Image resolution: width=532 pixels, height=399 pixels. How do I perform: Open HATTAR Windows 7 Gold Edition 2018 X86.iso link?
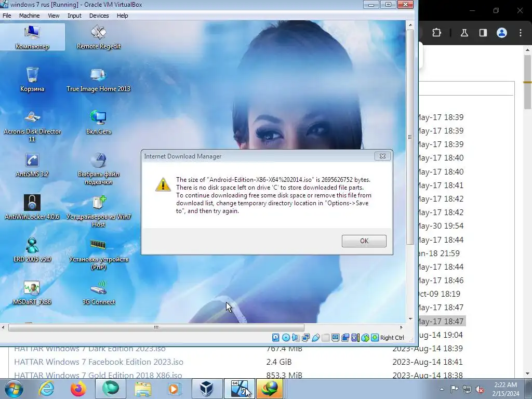click(x=98, y=375)
